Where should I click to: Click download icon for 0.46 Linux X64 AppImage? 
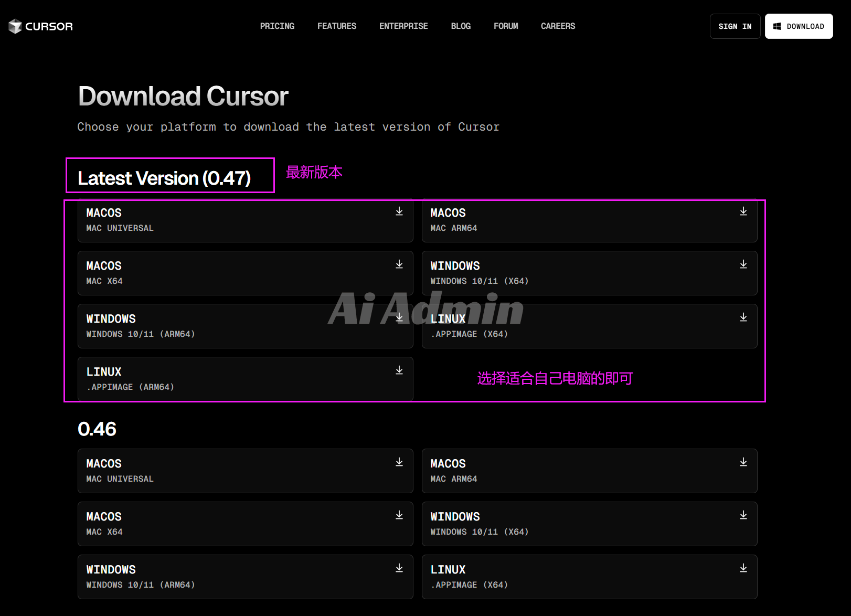pyautogui.click(x=743, y=568)
